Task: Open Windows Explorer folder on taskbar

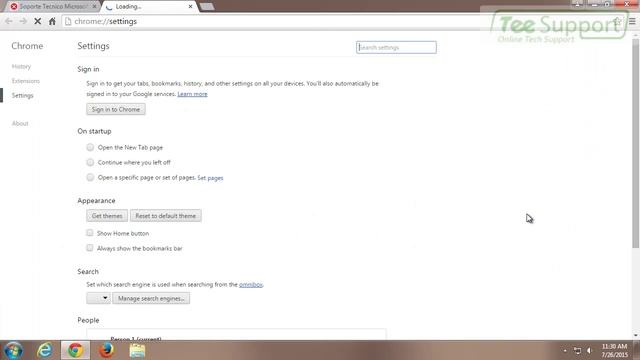Action: tap(137, 350)
